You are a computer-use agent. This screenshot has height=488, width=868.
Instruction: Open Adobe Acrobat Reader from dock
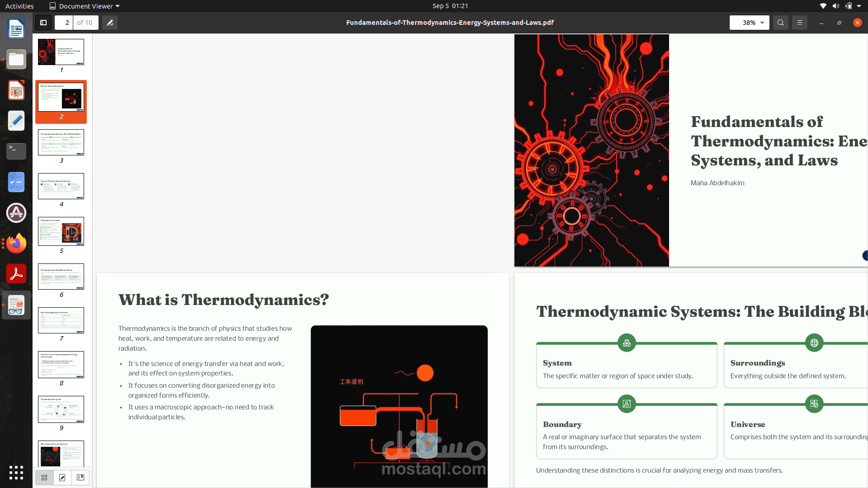coord(16,274)
